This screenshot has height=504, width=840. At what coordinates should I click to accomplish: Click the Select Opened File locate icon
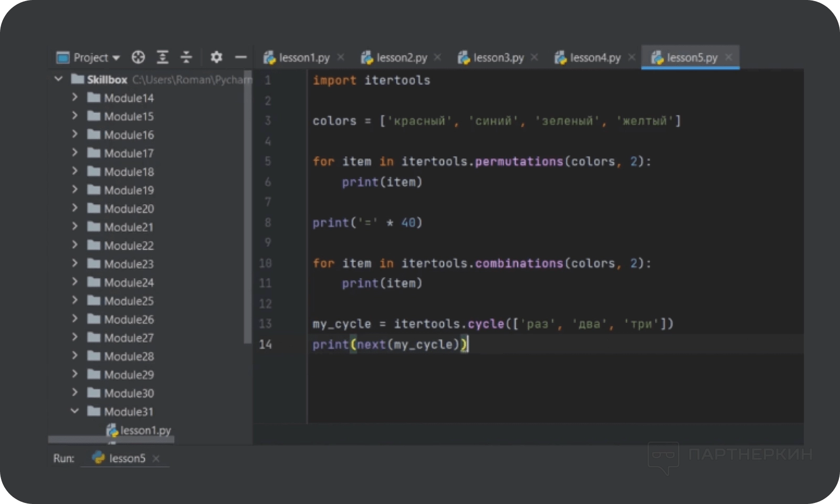(x=138, y=57)
